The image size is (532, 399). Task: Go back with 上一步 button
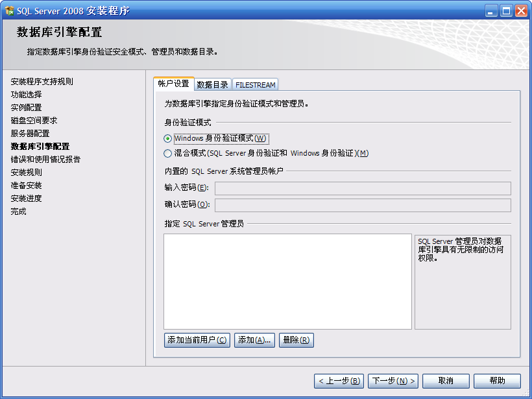click(339, 381)
